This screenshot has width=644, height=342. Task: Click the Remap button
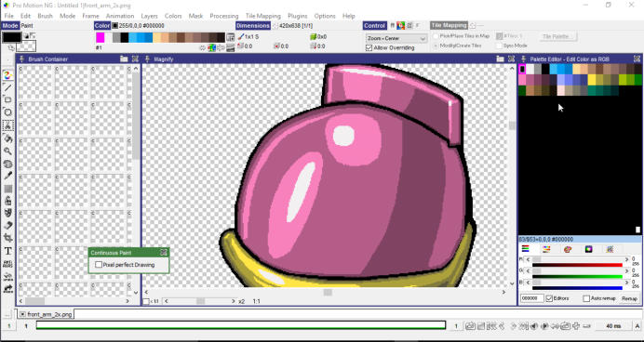(x=629, y=298)
